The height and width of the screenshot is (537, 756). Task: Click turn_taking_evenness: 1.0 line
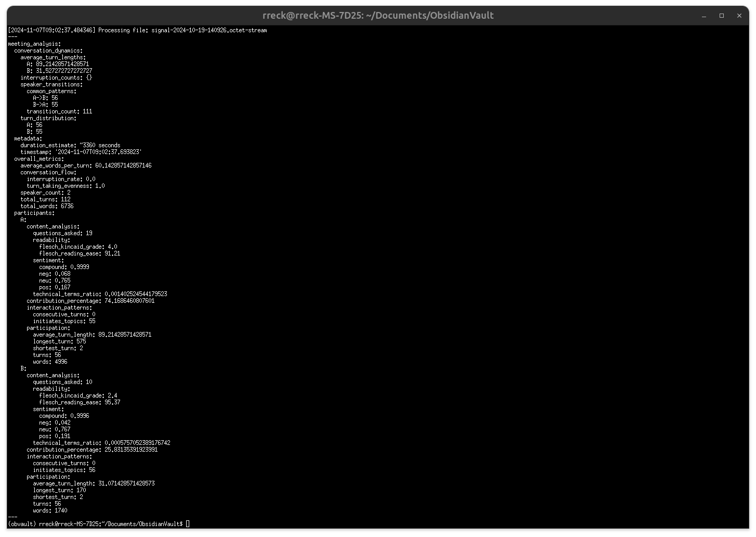[66, 186]
